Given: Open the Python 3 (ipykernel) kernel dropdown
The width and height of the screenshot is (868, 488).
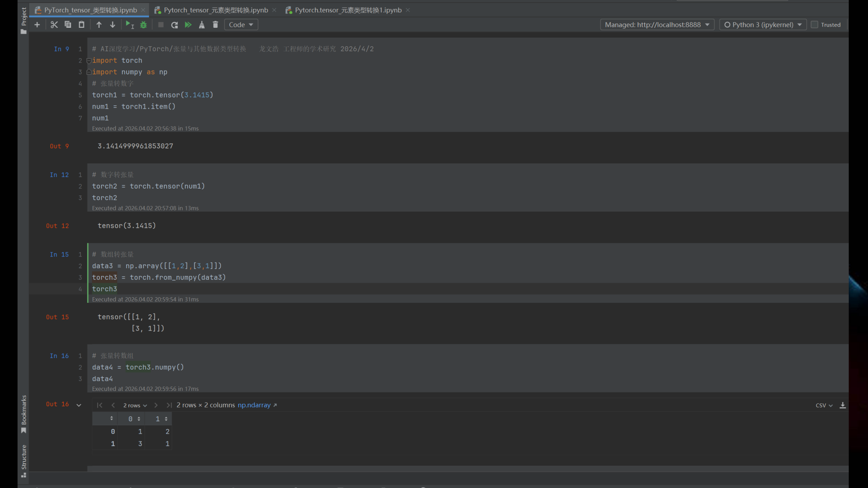Looking at the screenshot, I should (763, 25).
